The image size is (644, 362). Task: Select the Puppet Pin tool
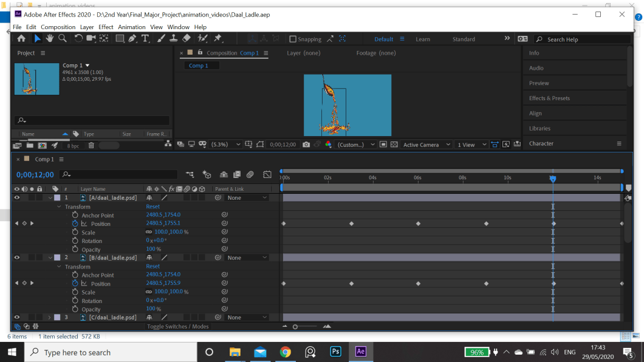[x=218, y=39]
